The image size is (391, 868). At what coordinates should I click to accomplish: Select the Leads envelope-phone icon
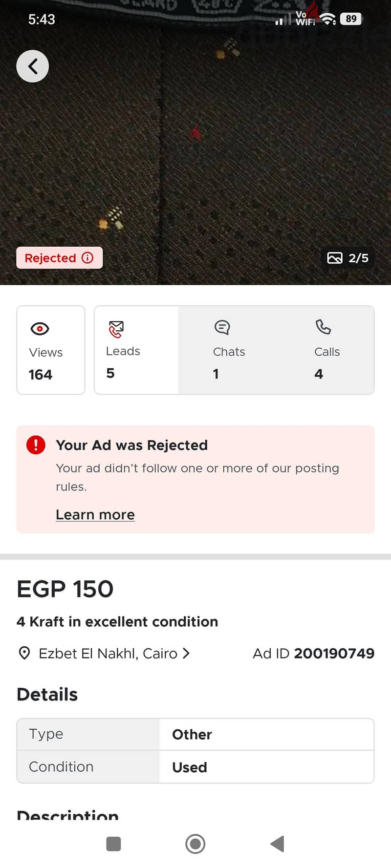(116, 329)
